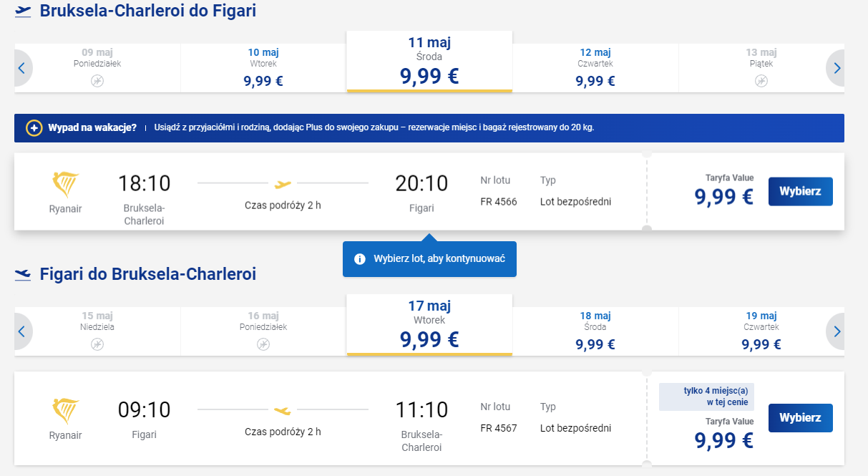Viewport: 868px width, 476px height.
Task: Click previous dates arrow for outbound flight
Action: [22, 69]
